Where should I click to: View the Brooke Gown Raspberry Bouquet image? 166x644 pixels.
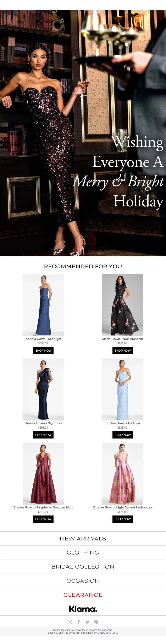pyautogui.click(x=43, y=473)
